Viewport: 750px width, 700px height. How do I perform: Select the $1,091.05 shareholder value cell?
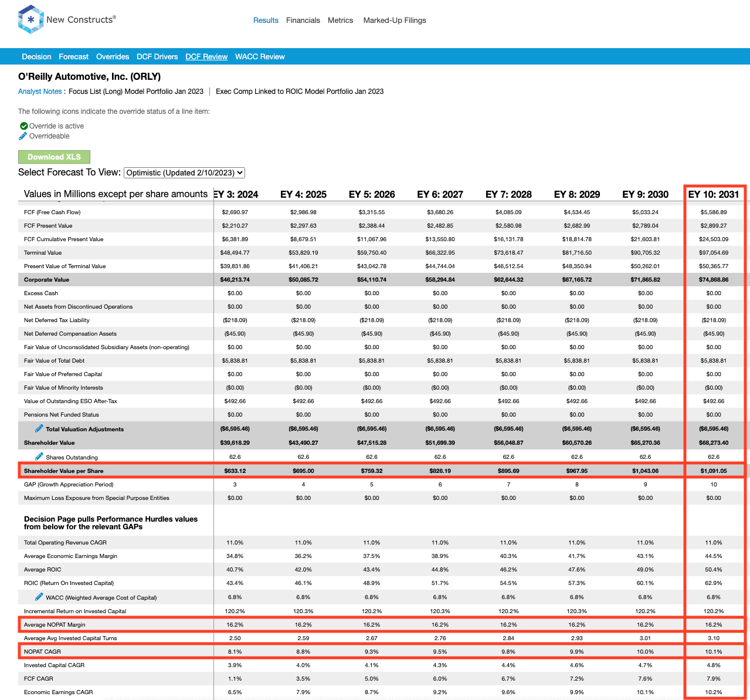pyautogui.click(x=714, y=471)
